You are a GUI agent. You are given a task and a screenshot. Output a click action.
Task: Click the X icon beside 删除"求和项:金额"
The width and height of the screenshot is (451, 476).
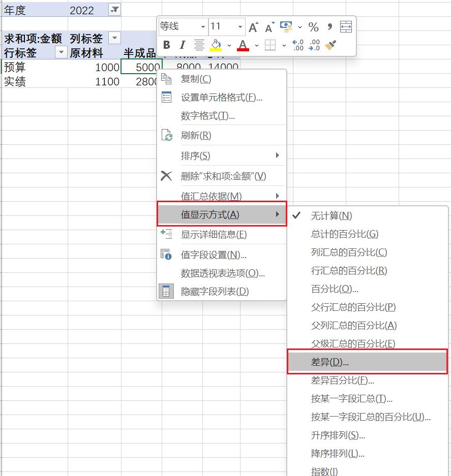(166, 176)
